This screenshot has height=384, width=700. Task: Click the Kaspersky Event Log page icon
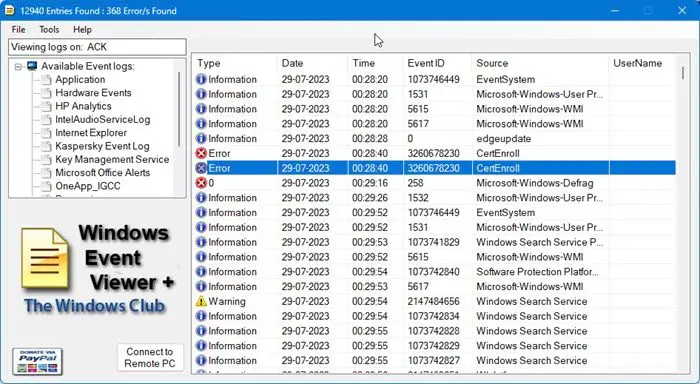click(x=46, y=146)
